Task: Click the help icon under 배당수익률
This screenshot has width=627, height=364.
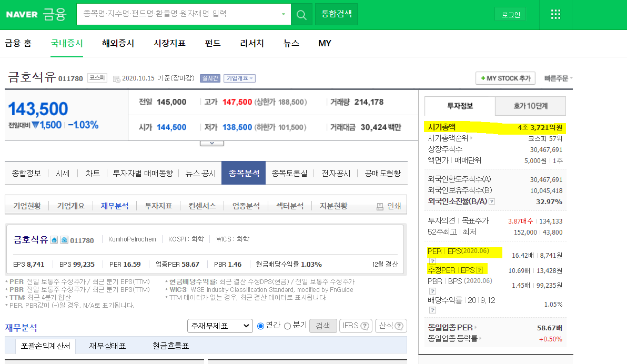Action: click(x=432, y=310)
